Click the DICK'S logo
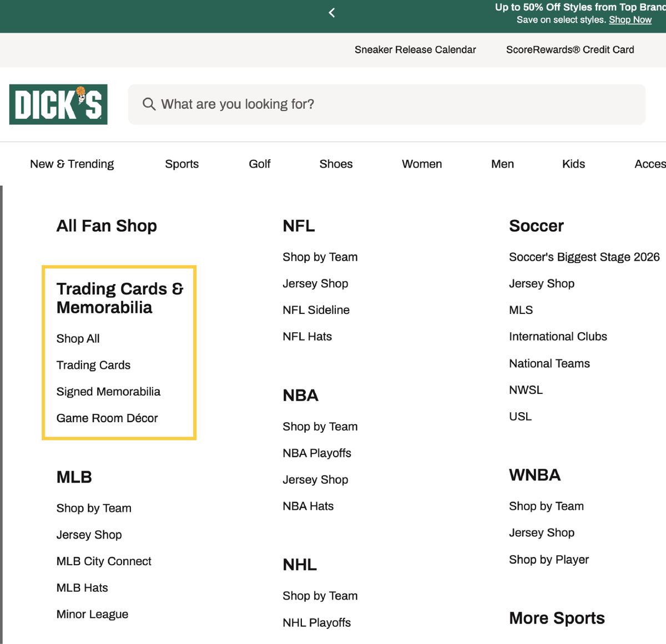Image resolution: width=666 pixels, height=644 pixels. pyautogui.click(x=58, y=104)
